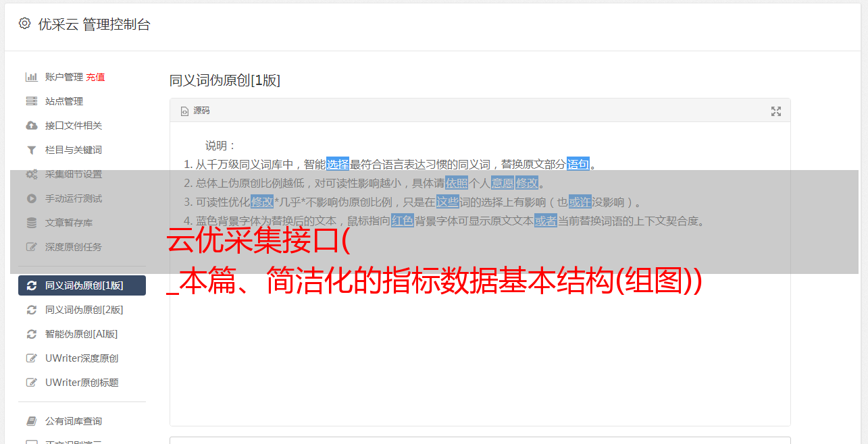Click the highlighted word 选择 in text
This screenshot has height=444, width=868.
(x=338, y=164)
